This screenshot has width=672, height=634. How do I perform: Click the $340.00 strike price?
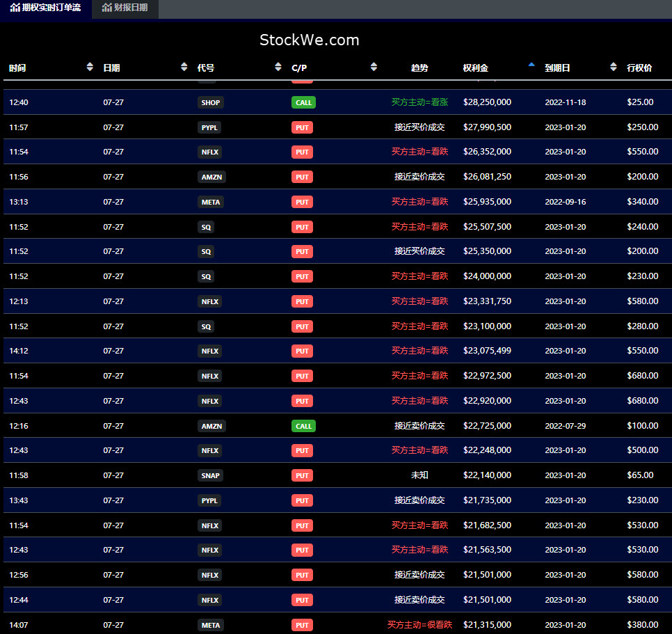point(642,201)
